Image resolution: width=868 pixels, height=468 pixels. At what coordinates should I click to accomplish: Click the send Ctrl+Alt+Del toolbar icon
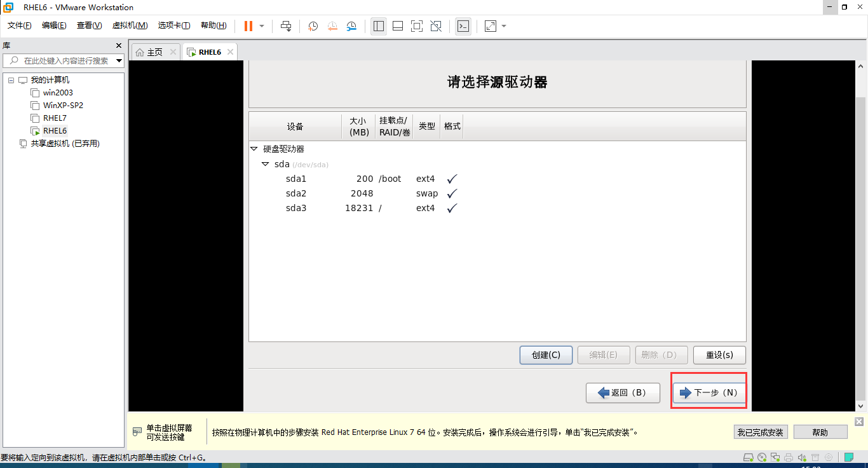click(286, 26)
